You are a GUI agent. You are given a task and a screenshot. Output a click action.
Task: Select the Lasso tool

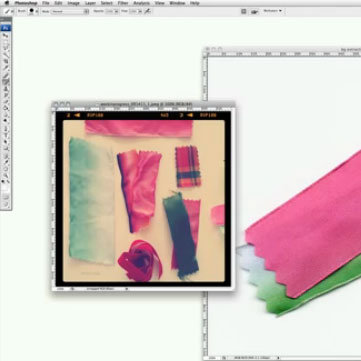click(6, 48)
